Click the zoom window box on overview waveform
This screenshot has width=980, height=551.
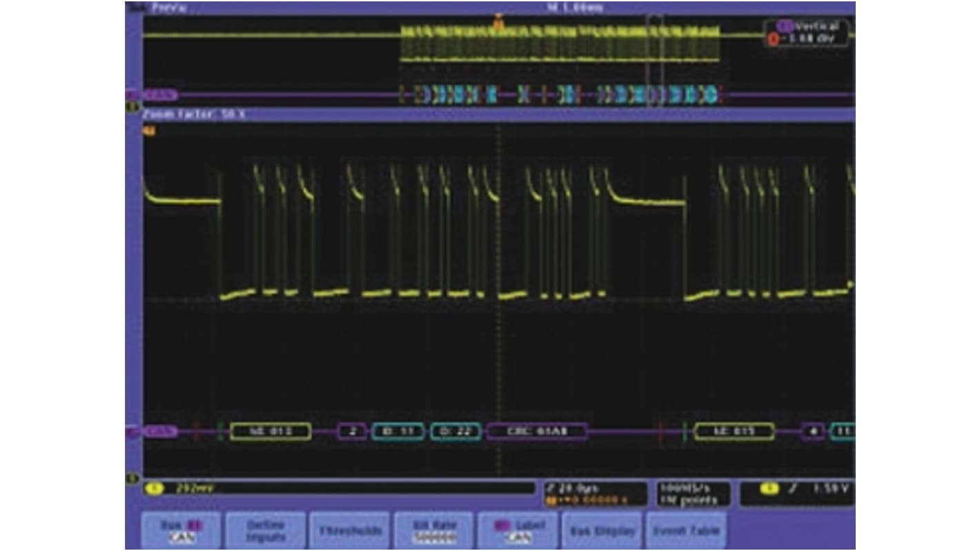tap(656, 60)
